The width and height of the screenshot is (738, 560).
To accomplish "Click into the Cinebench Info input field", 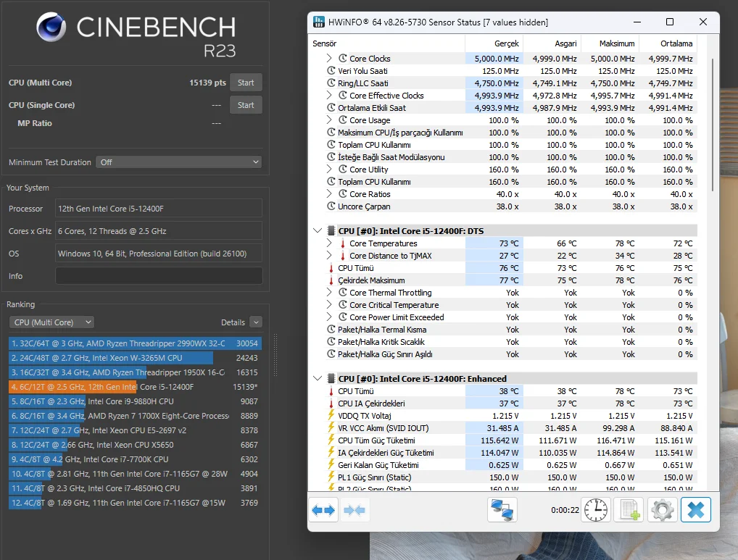I will 159,276.
